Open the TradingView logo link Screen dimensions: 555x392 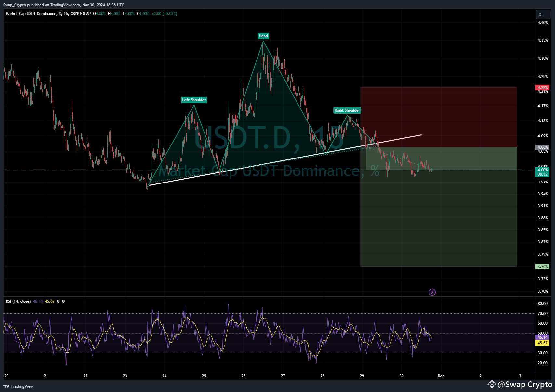(x=19, y=386)
